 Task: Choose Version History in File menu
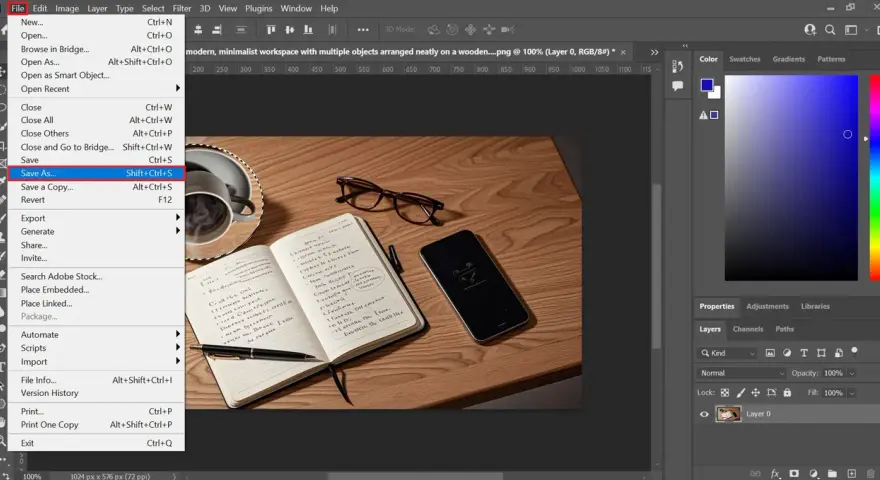coord(97,393)
